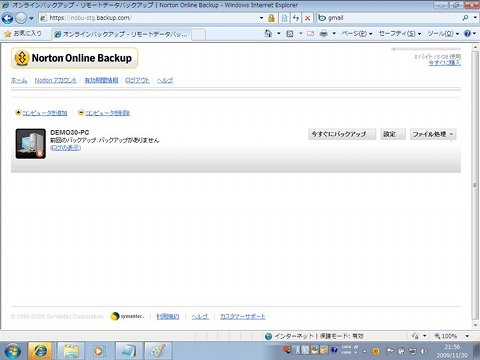The image size is (480, 360).
Task: Select the Norton Online Backup browser tab
Action: coord(122,34)
